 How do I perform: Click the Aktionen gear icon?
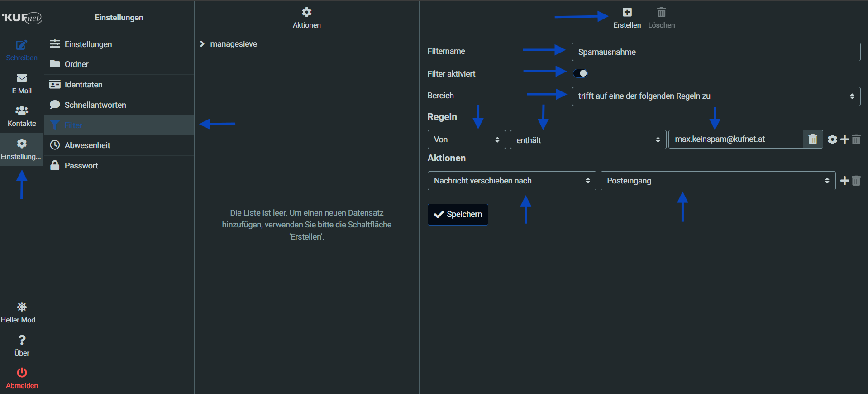(x=306, y=12)
